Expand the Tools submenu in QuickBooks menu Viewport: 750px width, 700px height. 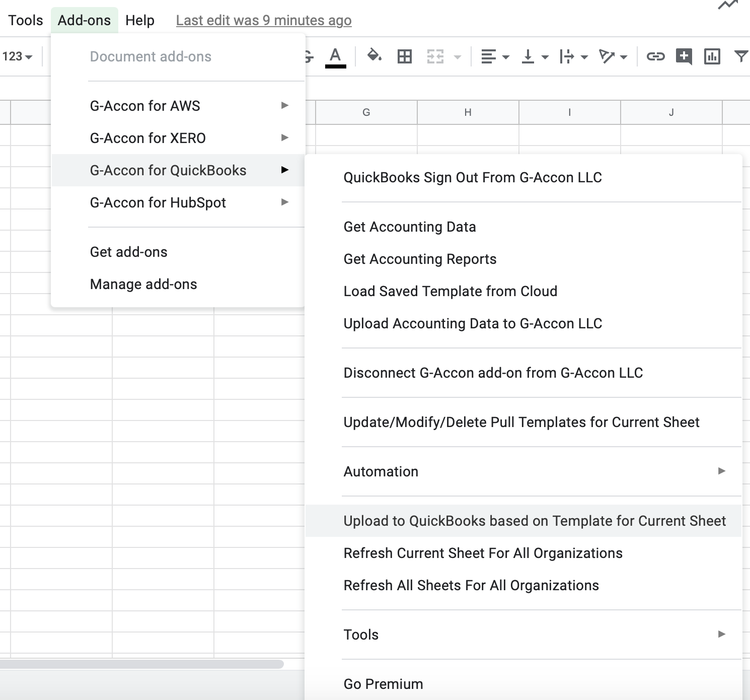(x=523, y=635)
